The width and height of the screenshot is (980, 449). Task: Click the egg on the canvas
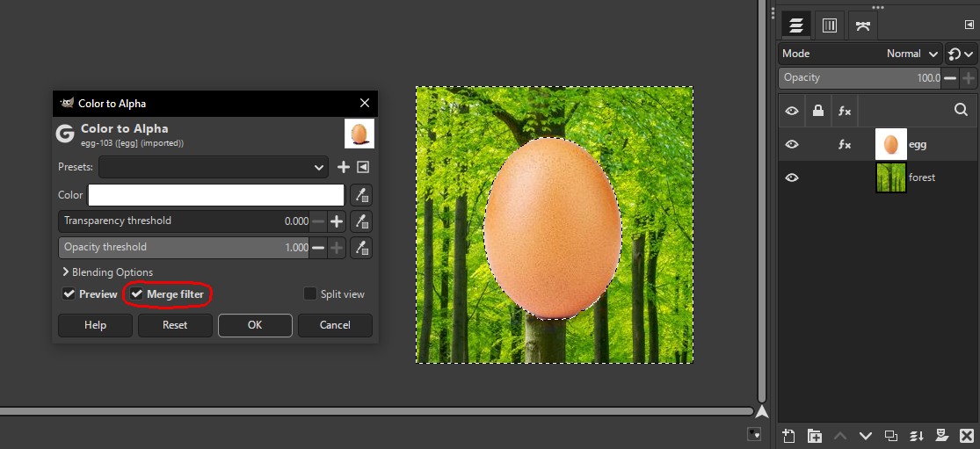[x=553, y=228]
